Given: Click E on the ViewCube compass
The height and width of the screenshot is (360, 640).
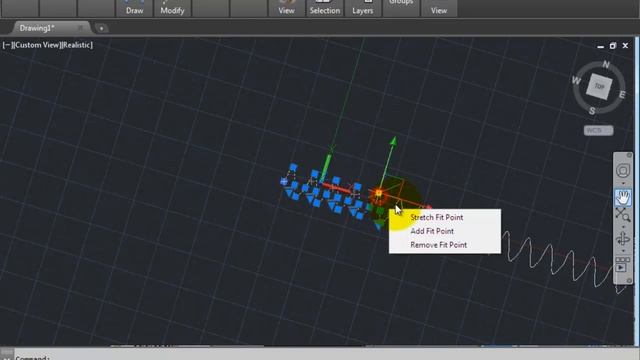Looking at the screenshot, I should point(622,95).
